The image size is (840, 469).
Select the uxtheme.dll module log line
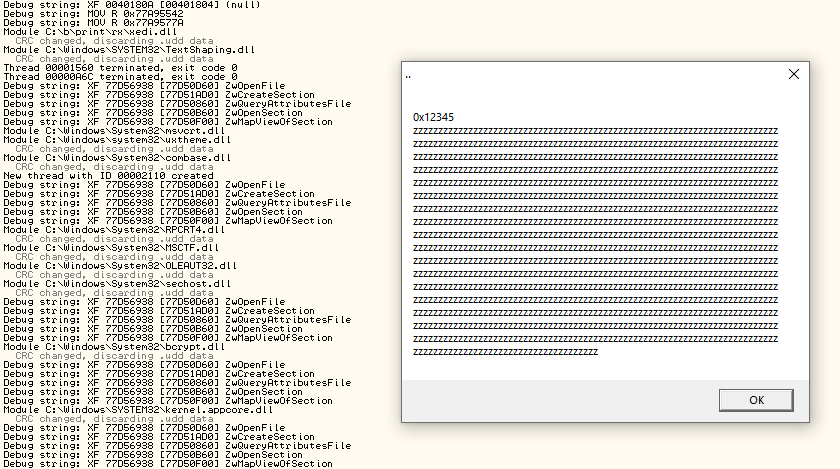point(117,140)
